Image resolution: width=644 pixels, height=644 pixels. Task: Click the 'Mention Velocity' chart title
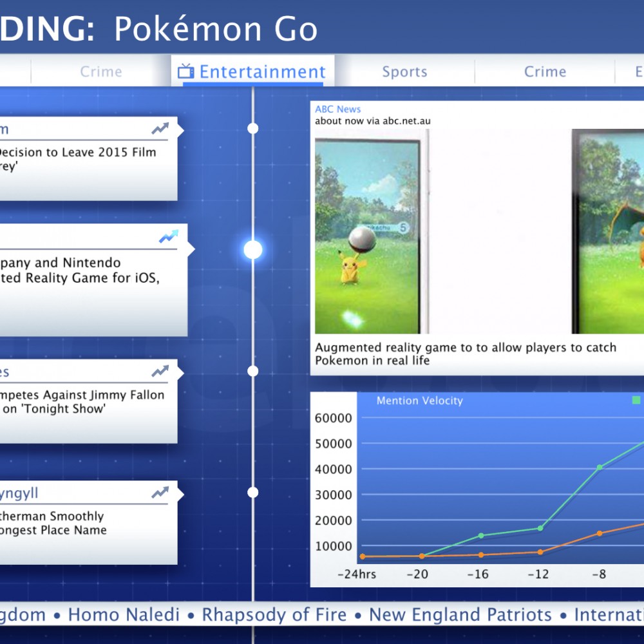[x=420, y=401]
